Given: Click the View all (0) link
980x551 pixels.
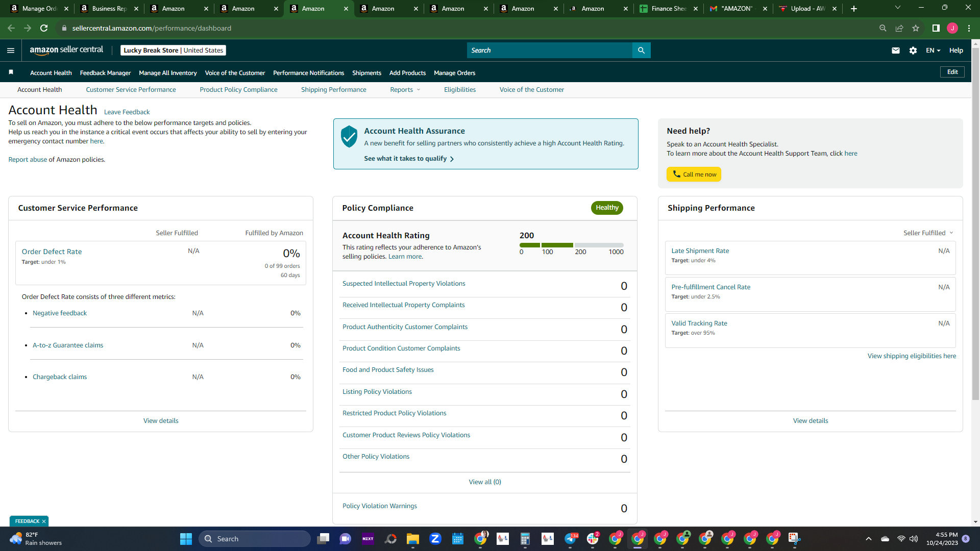Looking at the screenshot, I should click(x=485, y=482).
